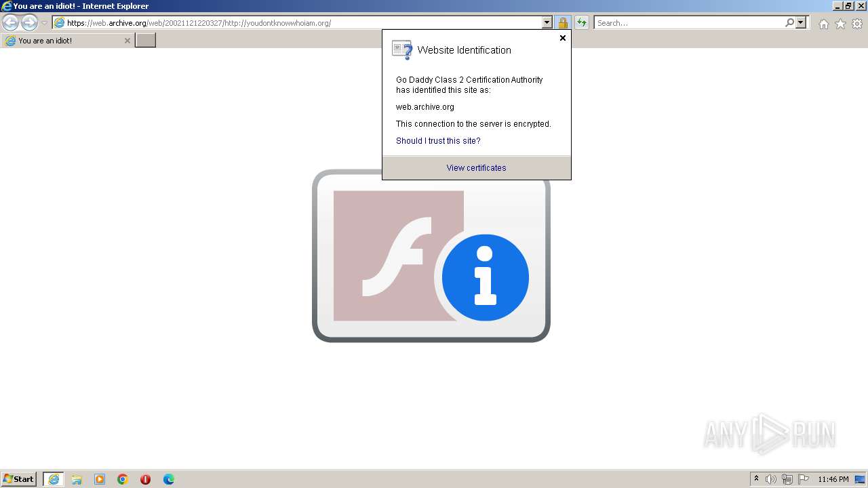Open Action Center flag icon
868x488 pixels.
coord(804,479)
